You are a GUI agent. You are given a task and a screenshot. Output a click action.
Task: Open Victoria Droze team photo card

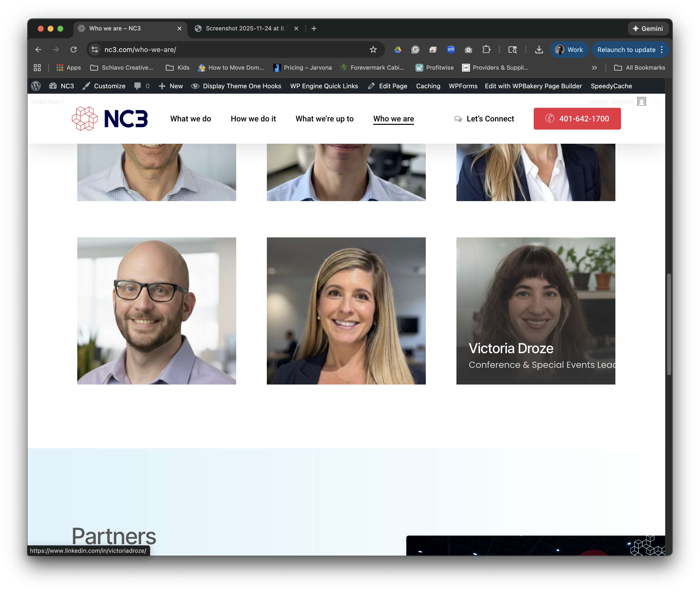point(535,310)
